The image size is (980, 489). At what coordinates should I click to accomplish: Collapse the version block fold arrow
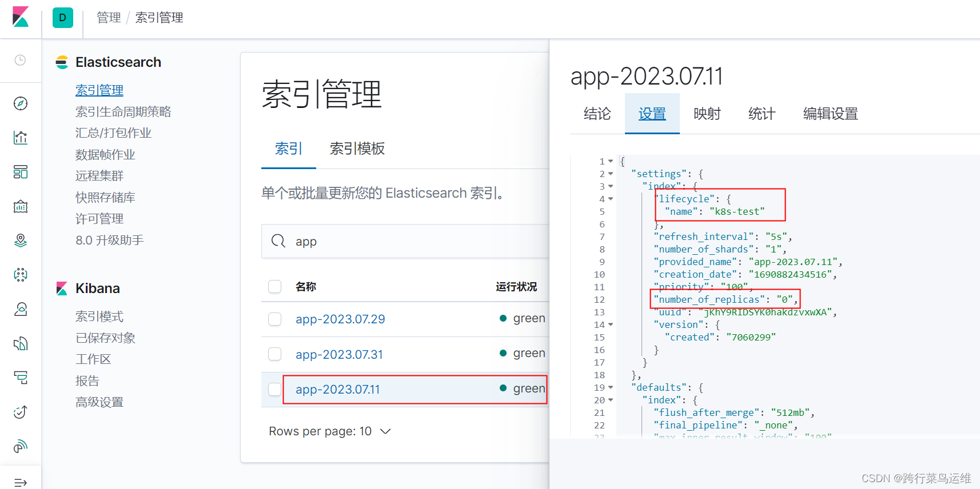[611, 324]
